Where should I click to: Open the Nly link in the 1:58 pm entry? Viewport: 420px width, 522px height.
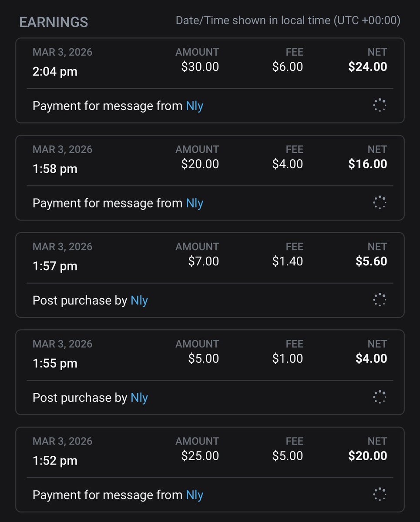pyautogui.click(x=195, y=203)
